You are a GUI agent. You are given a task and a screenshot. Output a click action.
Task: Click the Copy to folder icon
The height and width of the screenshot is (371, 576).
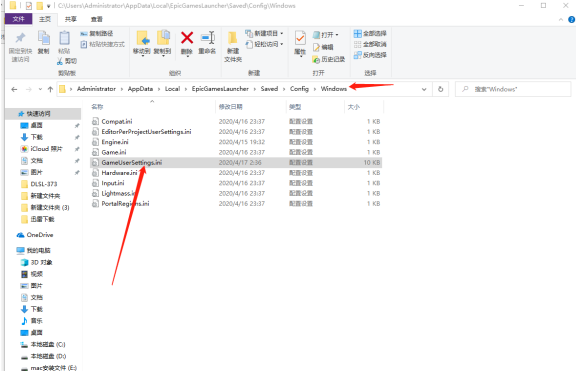163,38
